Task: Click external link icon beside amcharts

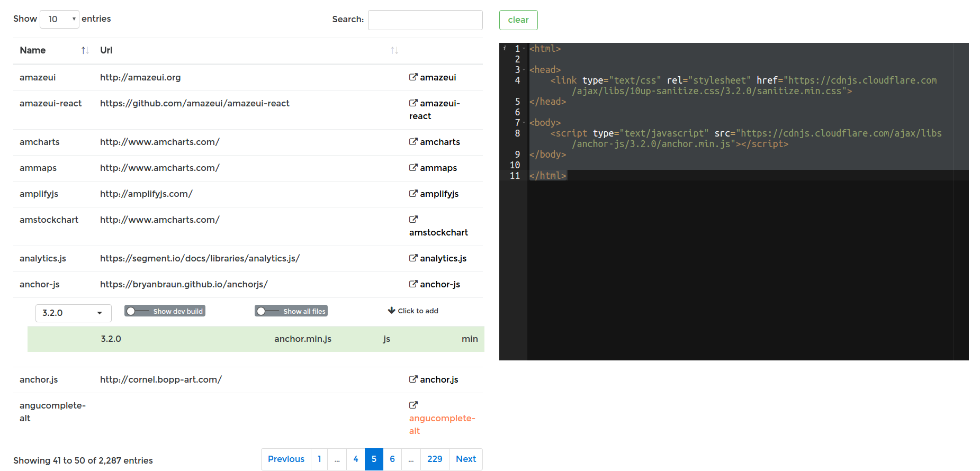Action: click(x=413, y=142)
